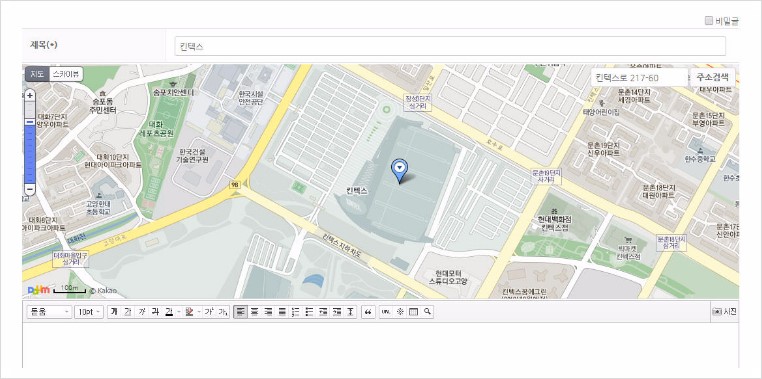
Task: Toggle bold text formatting button
Action: 113,311
